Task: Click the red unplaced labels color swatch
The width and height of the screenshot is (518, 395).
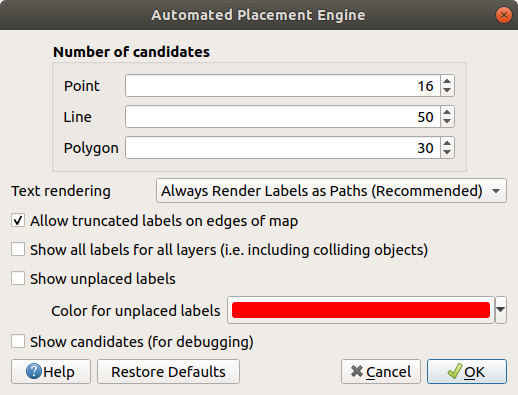Action: pyautogui.click(x=361, y=310)
